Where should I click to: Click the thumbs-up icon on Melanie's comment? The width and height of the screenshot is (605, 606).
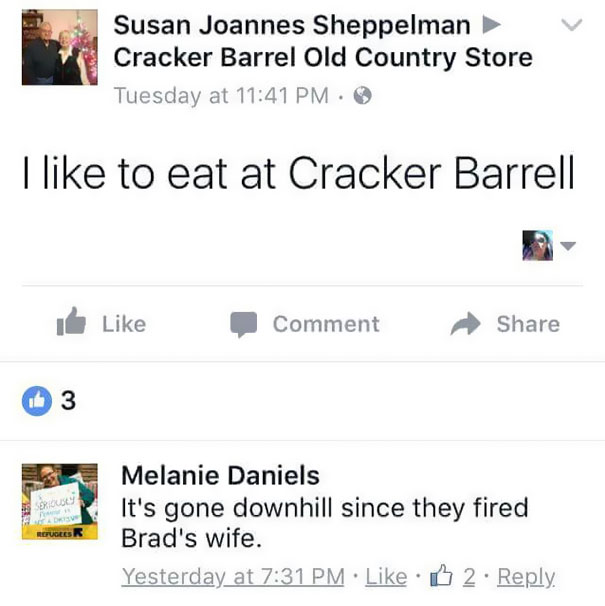[x=439, y=576]
